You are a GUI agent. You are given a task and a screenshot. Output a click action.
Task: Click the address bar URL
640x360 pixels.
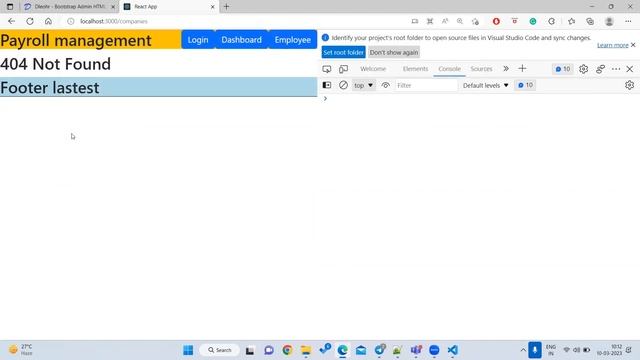114,21
